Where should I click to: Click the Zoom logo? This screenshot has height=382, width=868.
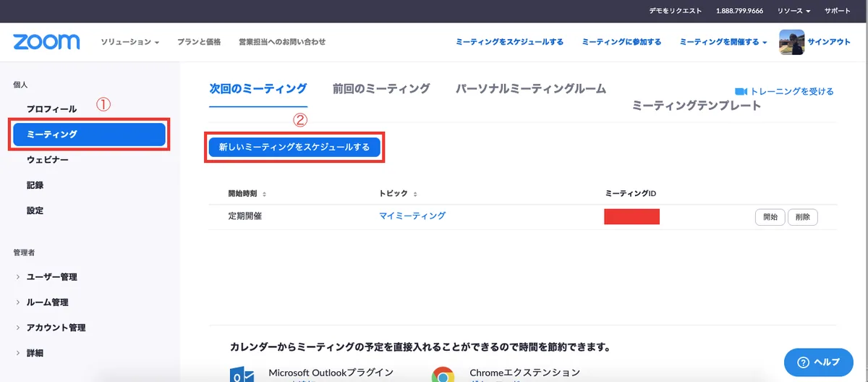click(x=46, y=41)
